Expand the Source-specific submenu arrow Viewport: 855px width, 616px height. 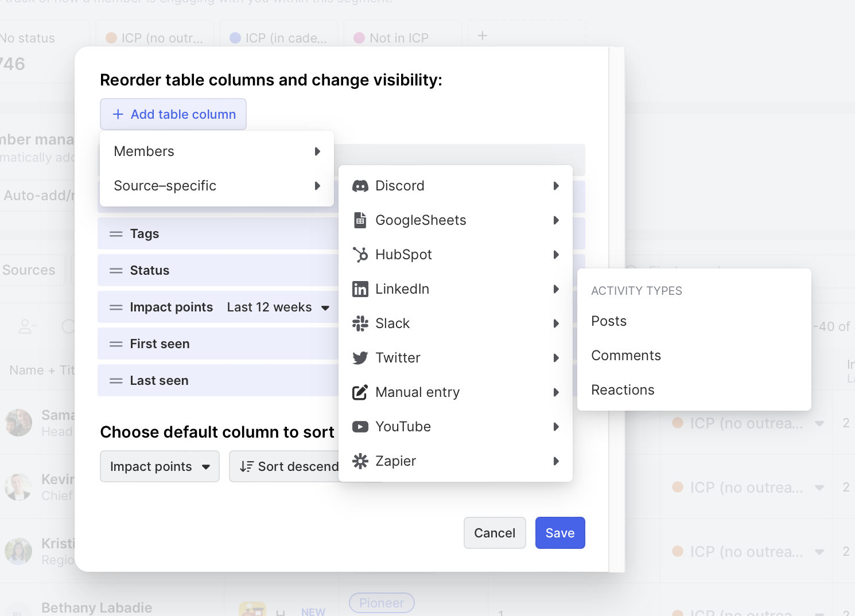[x=317, y=186]
